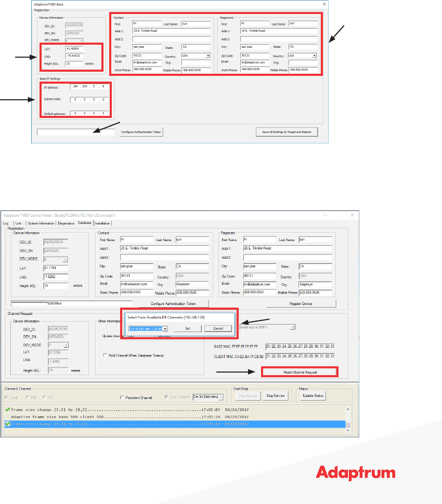
Task: Switch to the Log tab
Action: (6, 223)
